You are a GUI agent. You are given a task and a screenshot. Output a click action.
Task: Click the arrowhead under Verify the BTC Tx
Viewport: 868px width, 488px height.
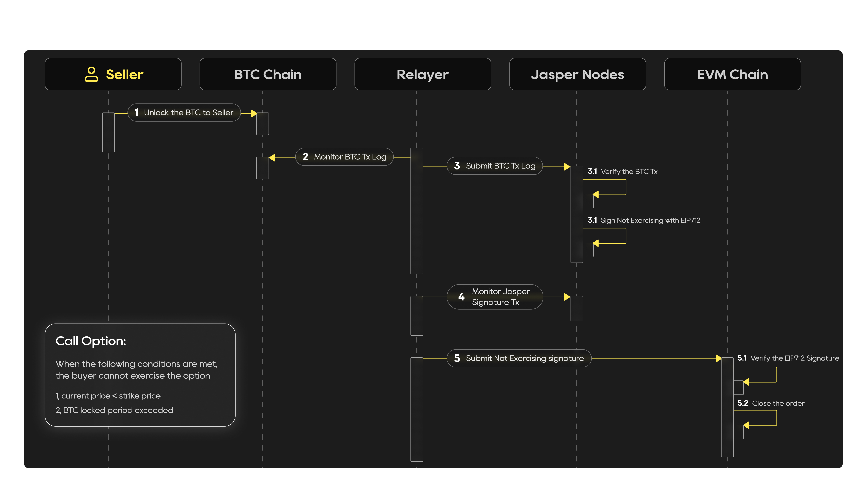[596, 194]
